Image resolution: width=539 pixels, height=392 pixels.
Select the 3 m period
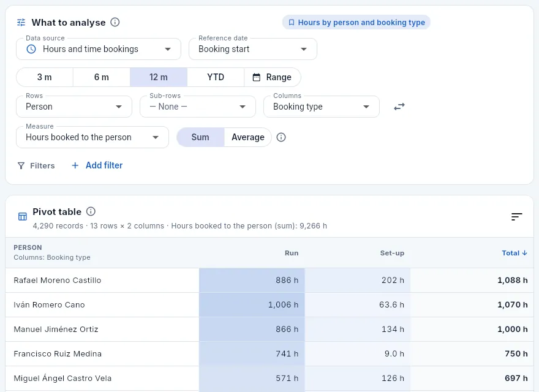45,77
